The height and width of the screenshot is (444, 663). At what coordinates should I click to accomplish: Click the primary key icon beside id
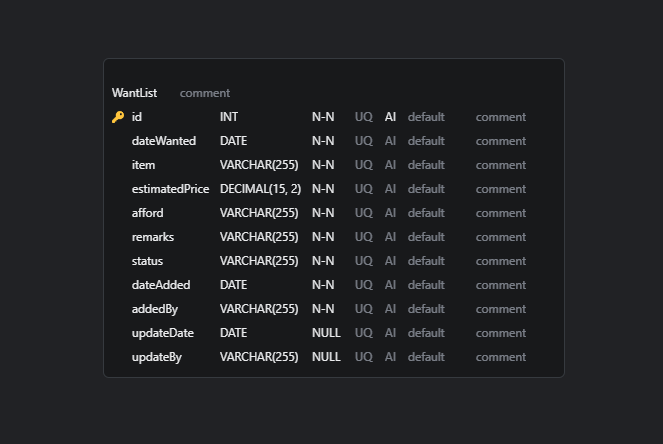[117, 117]
